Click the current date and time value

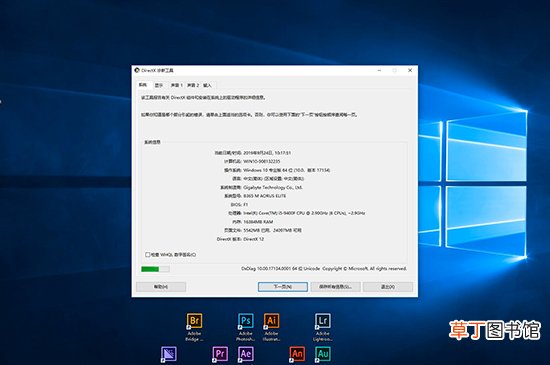pos(267,153)
